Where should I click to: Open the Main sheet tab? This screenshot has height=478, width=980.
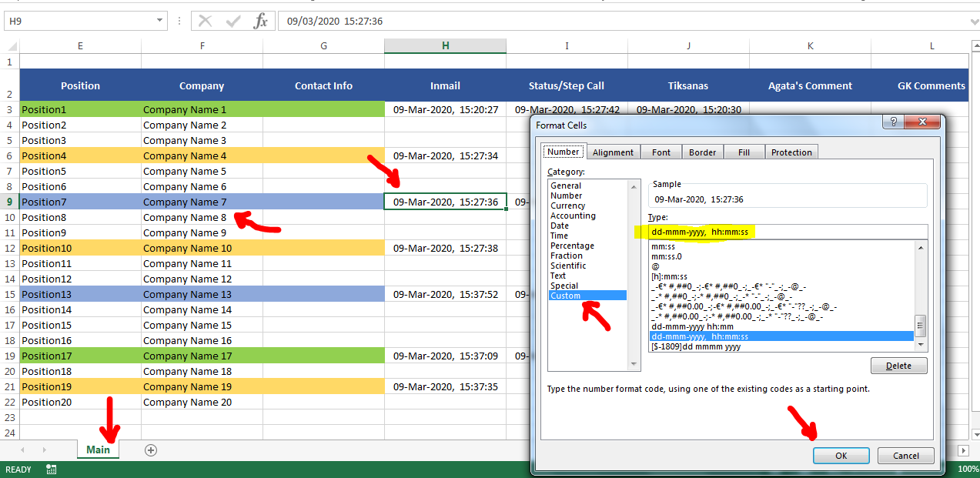pos(98,450)
